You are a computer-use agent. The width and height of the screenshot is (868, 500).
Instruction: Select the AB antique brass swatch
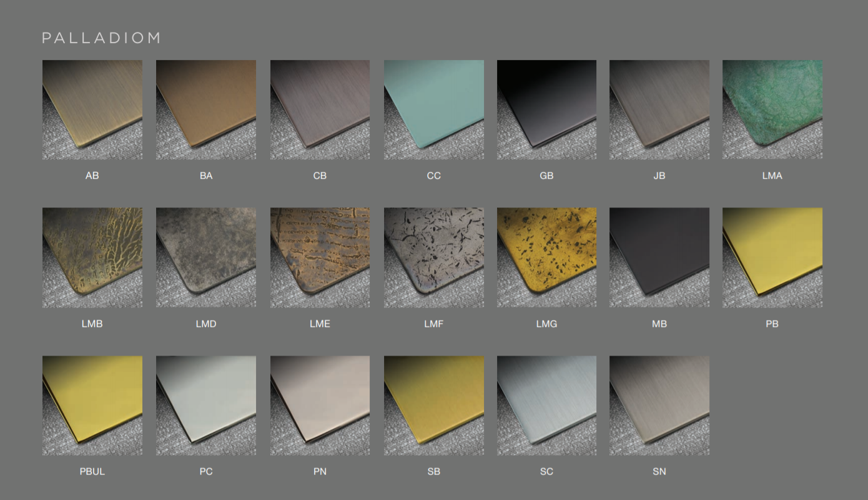pyautogui.click(x=92, y=109)
